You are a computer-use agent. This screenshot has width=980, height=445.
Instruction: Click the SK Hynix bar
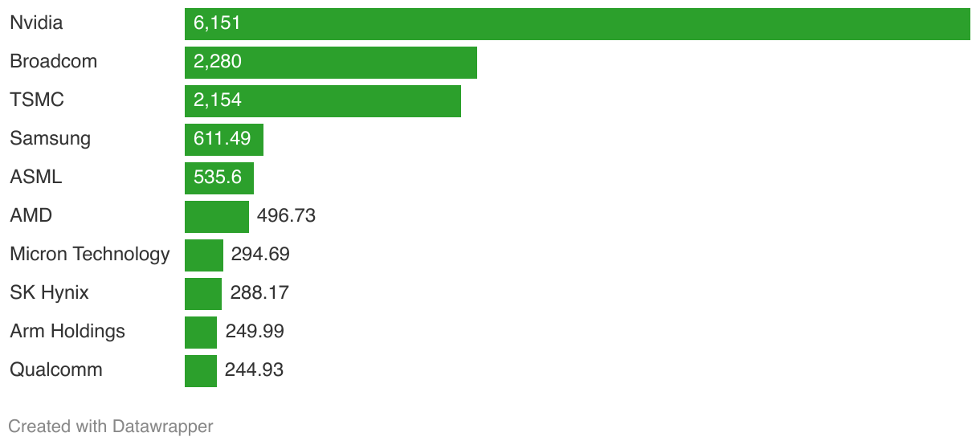point(203,294)
